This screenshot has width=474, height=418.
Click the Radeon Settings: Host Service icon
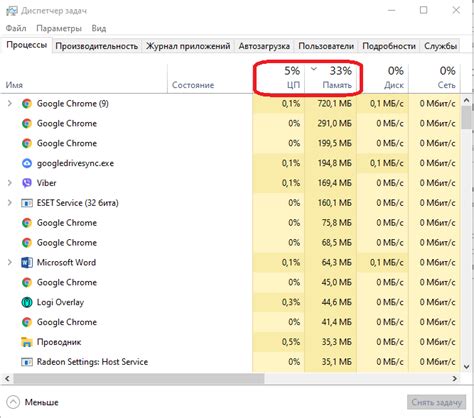(27, 362)
